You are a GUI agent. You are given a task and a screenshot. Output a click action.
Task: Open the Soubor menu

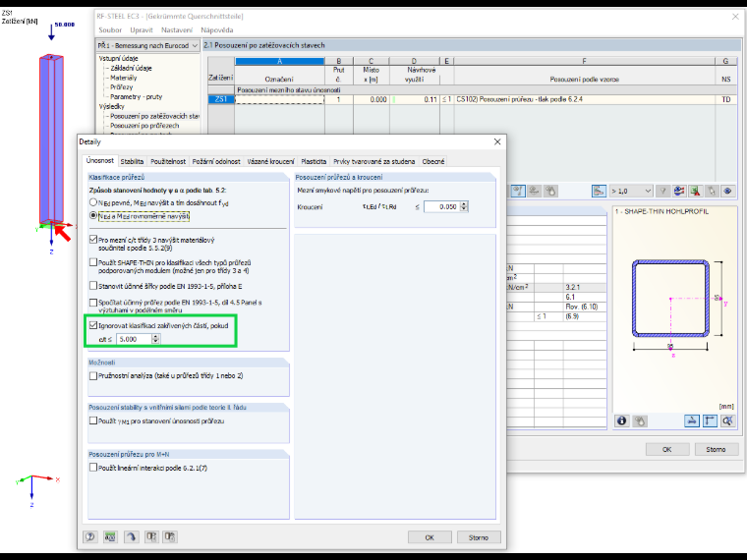coord(110,30)
